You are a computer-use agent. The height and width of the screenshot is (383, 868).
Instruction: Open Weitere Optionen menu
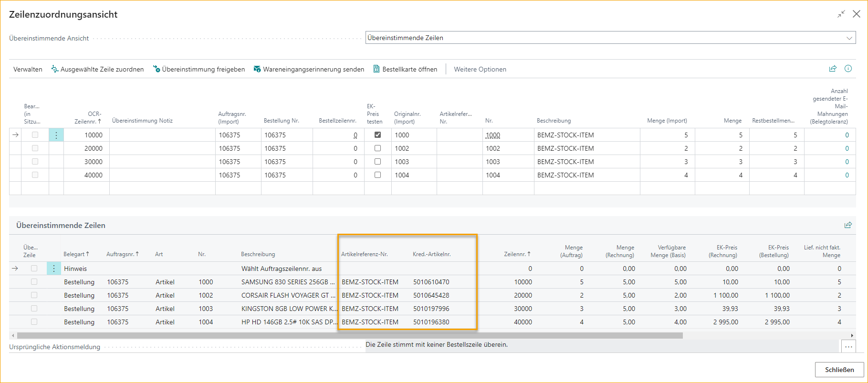pos(480,69)
